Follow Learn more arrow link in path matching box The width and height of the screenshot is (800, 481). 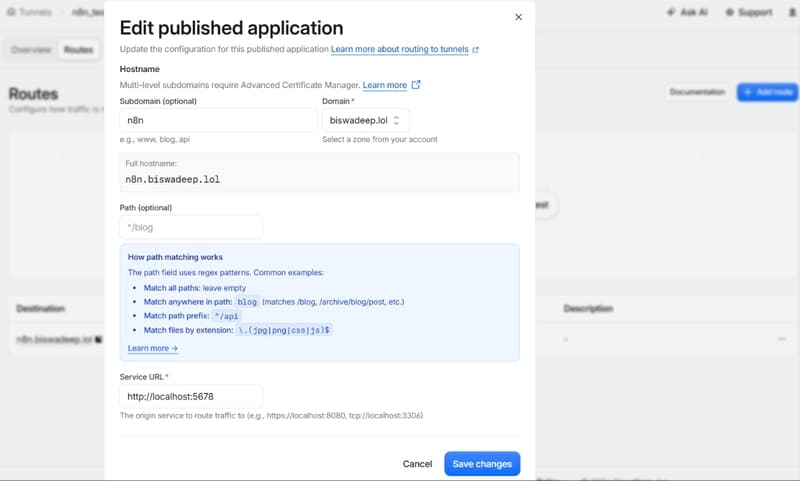coord(153,348)
